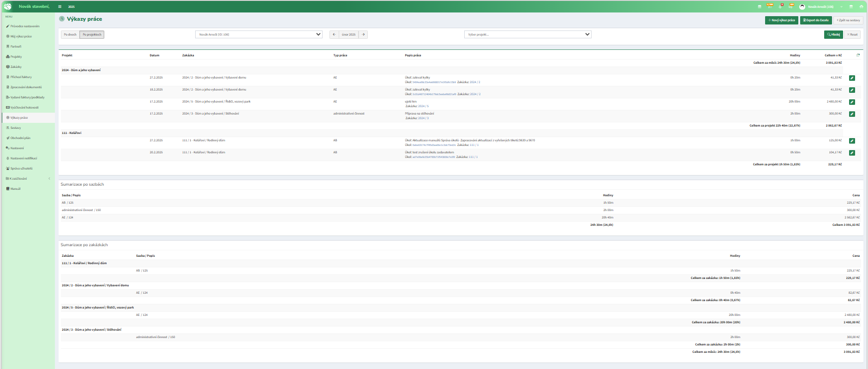Open the 27.2.2025 'Kolářovi / Rodinný dům' link
The height and width of the screenshot is (369, 868).
(x=204, y=140)
